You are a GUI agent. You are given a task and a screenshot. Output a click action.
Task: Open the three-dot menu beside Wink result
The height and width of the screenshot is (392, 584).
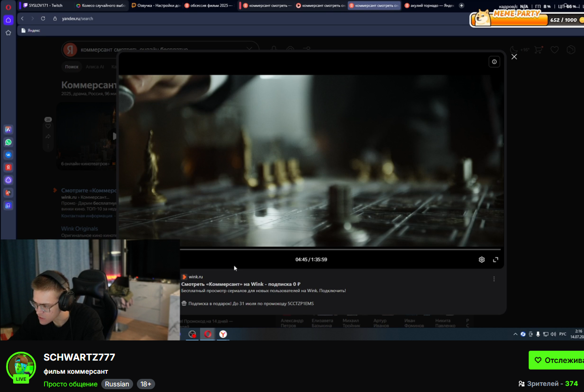494,279
